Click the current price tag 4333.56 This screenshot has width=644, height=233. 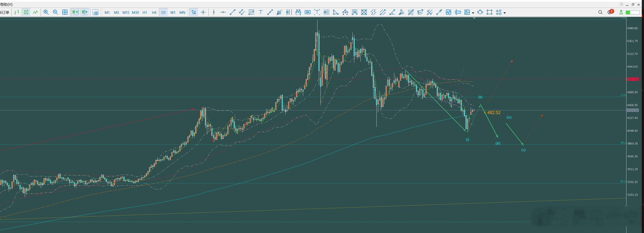coord(633,110)
